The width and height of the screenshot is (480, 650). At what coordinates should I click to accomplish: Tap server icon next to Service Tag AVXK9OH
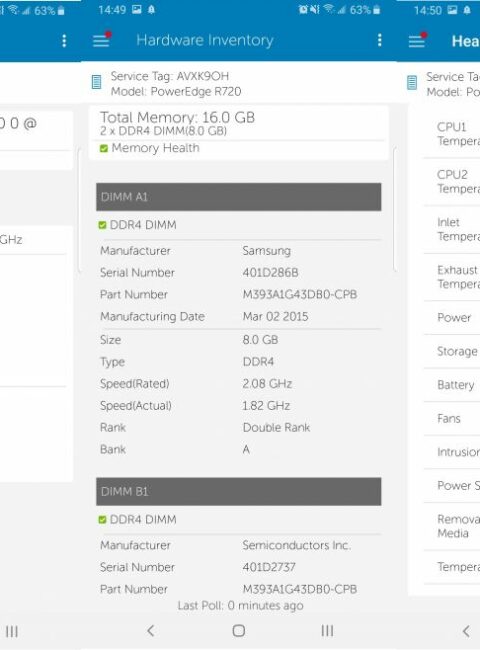[x=96, y=82]
